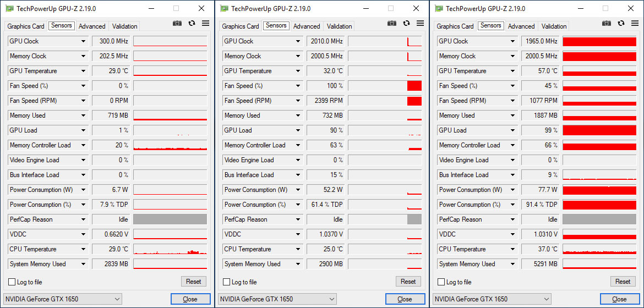Check Log to file in the right window
This screenshot has width=644, height=308.
[441, 282]
